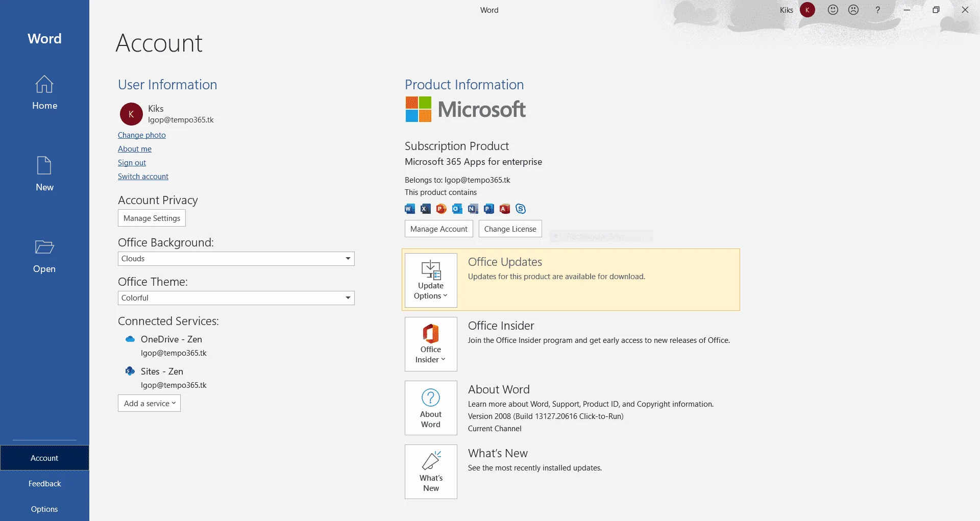
Task: Open the Office Background dropdown
Action: point(236,259)
